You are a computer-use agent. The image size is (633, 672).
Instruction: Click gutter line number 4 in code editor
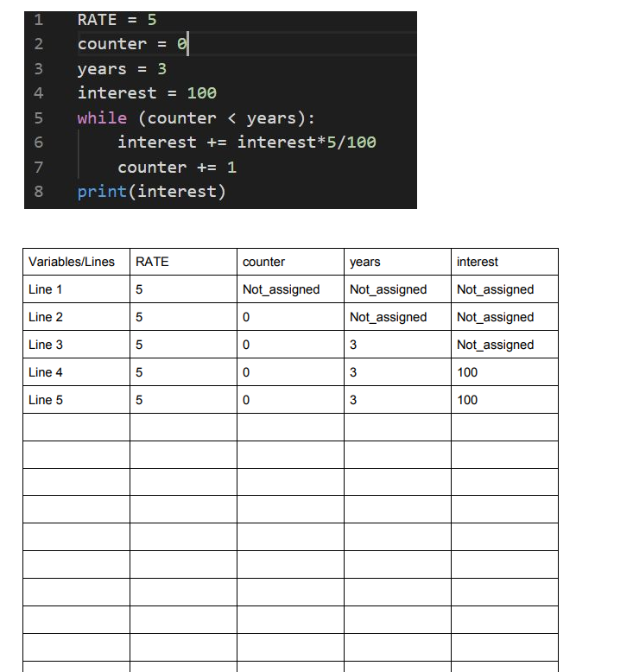tap(39, 93)
